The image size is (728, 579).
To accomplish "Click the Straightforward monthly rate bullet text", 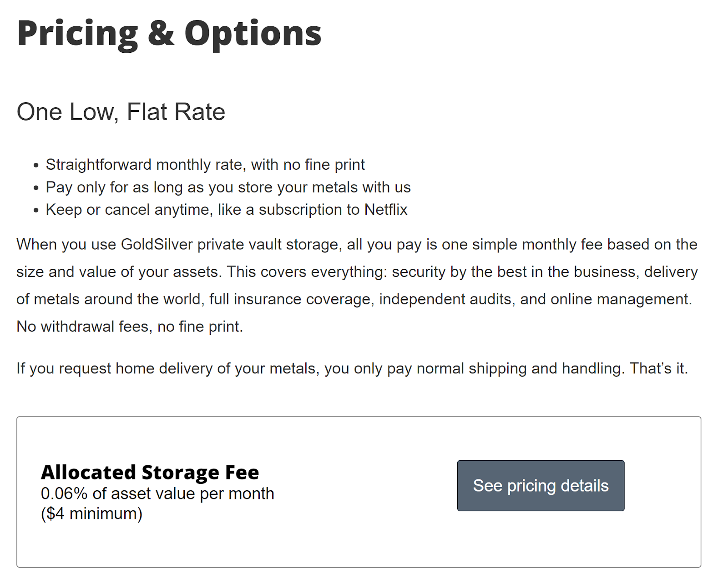I will point(205,165).
